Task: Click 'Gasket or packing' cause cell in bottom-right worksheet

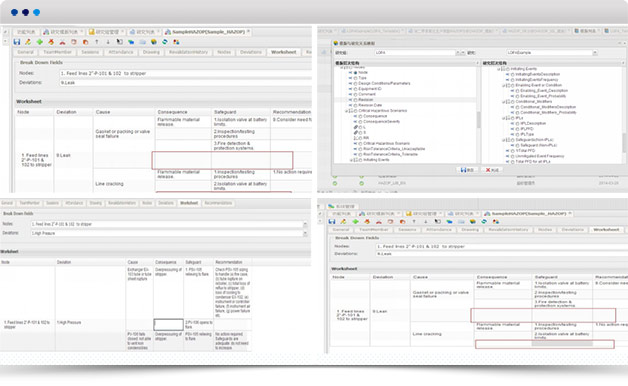Action: point(442,294)
